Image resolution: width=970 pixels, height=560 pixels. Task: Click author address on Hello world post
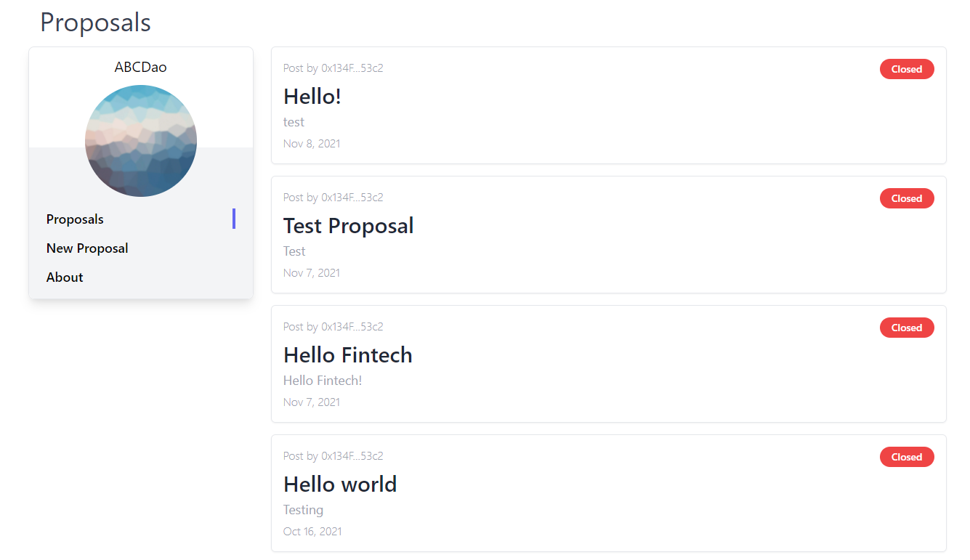click(x=352, y=456)
